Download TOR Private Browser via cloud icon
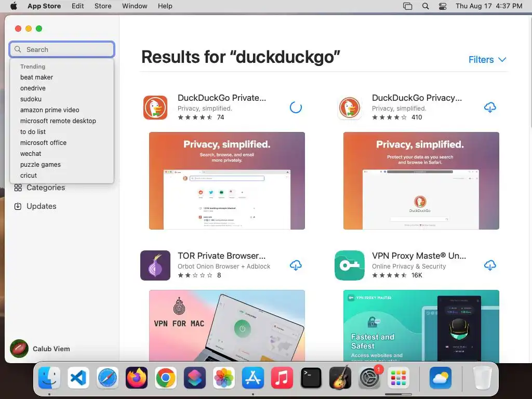The width and height of the screenshot is (532, 399). (296, 265)
